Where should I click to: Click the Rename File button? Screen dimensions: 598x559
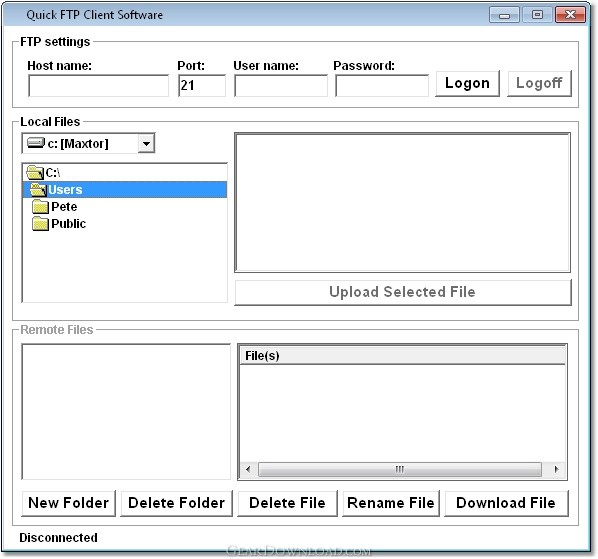pos(391,503)
